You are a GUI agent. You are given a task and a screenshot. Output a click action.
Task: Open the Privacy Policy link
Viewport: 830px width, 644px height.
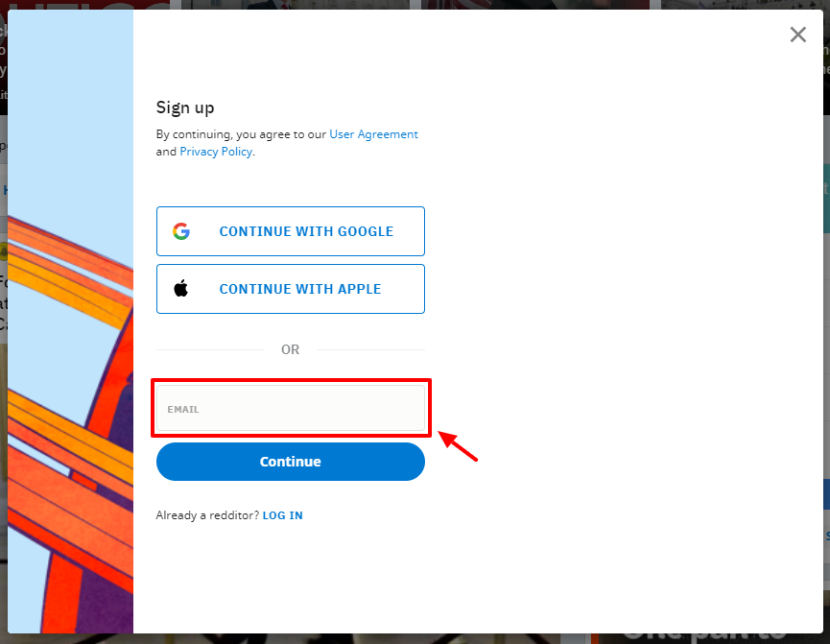coord(216,152)
